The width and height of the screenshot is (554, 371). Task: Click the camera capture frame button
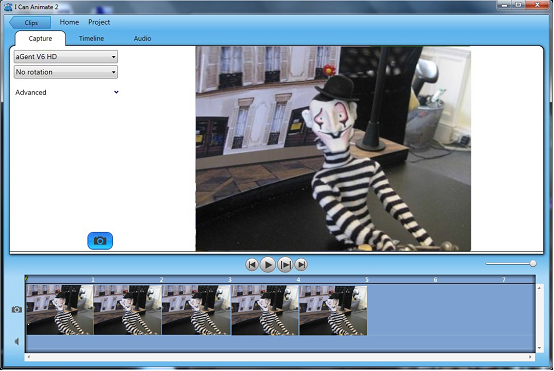click(100, 241)
